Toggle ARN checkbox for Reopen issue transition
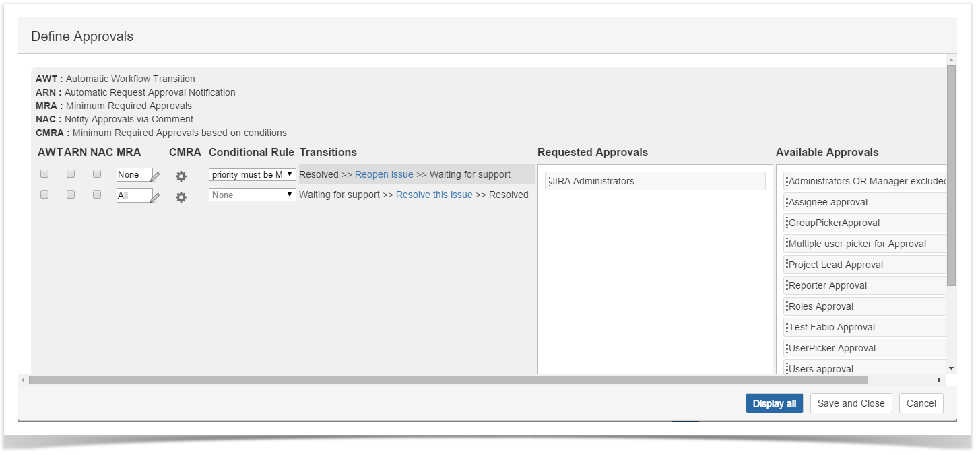Image resolution: width=980 pixels, height=455 pixels. [x=71, y=174]
